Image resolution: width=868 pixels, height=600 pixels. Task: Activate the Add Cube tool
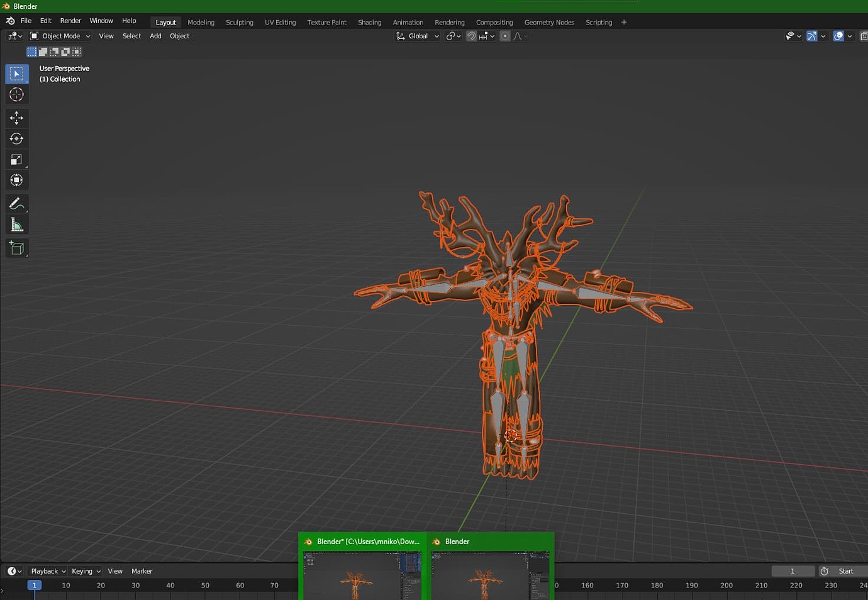pyautogui.click(x=16, y=247)
